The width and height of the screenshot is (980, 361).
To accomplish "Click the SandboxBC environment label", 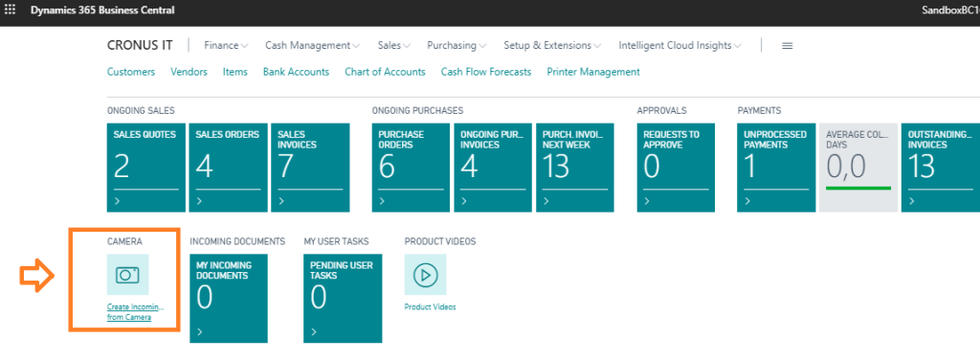I will pyautogui.click(x=950, y=10).
